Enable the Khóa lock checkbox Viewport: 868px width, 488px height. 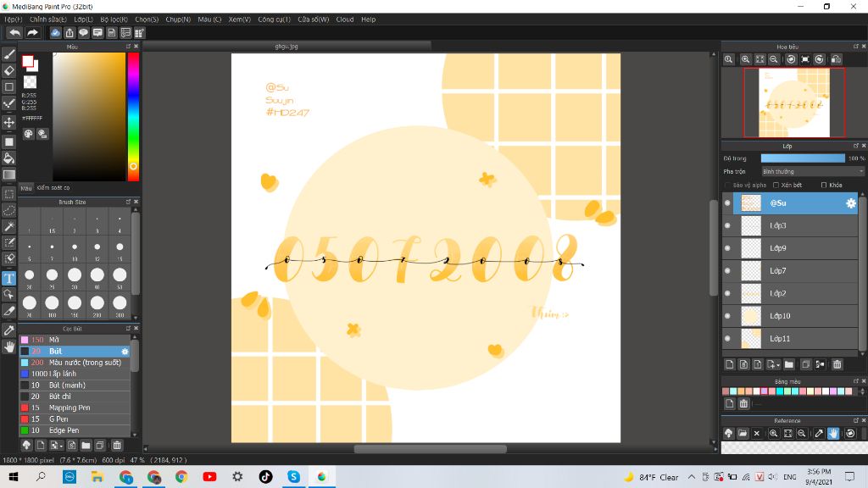824,186
